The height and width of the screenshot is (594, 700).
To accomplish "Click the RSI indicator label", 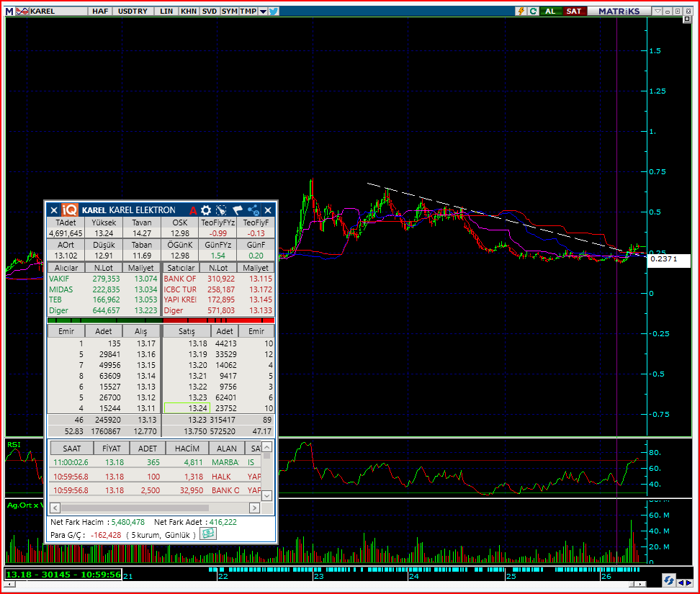I will click(x=14, y=444).
